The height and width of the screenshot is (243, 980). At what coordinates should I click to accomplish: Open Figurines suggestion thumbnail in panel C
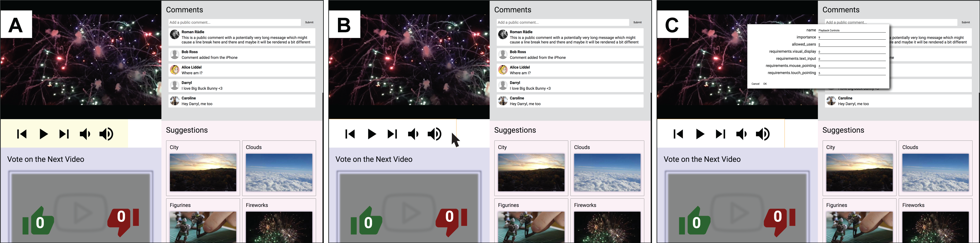click(x=860, y=227)
